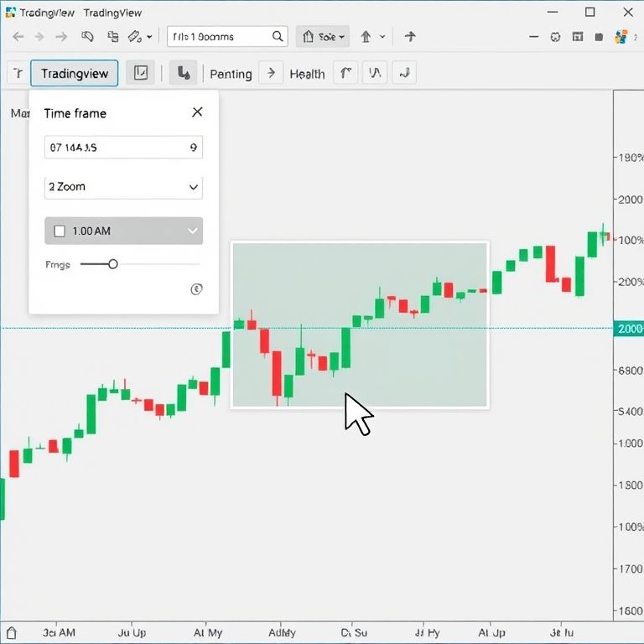
Task: Click the search magnifier icon in the search box
Action: tap(278, 37)
